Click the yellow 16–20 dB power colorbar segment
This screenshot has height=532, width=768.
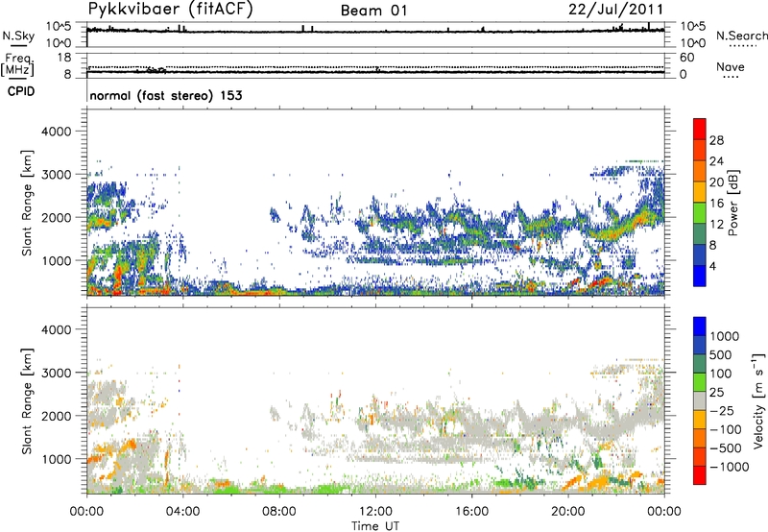(x=700, y=192)
